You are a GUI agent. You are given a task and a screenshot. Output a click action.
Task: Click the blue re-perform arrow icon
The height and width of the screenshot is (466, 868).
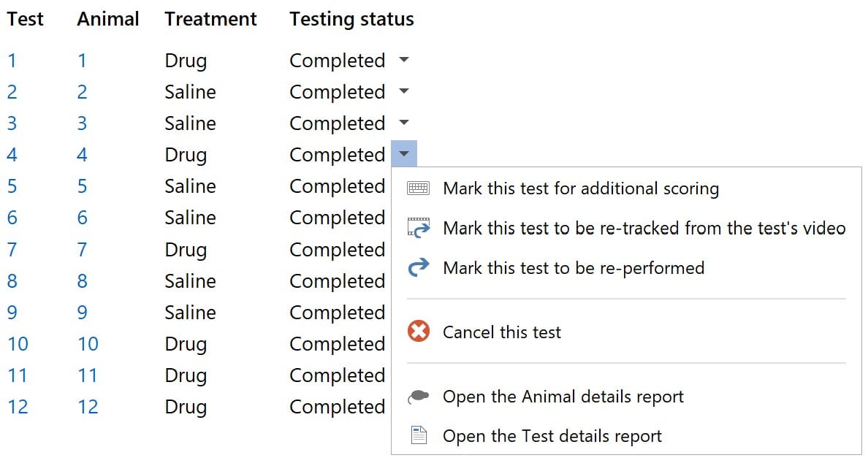coord(418,268)
